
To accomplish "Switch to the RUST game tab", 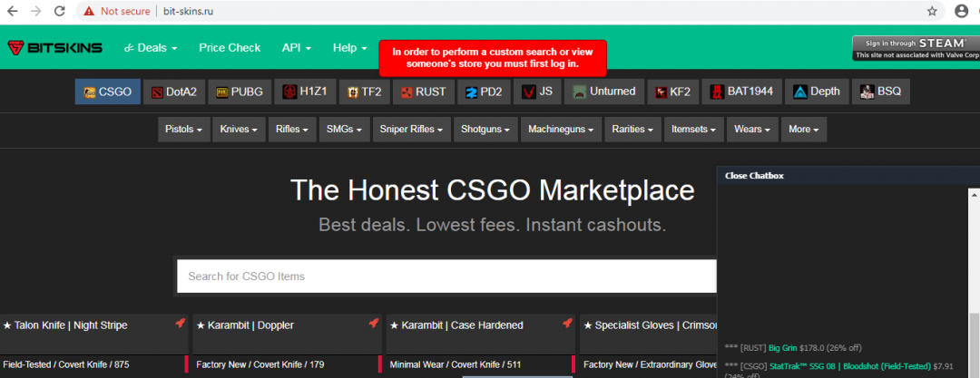I will [423, 92].
